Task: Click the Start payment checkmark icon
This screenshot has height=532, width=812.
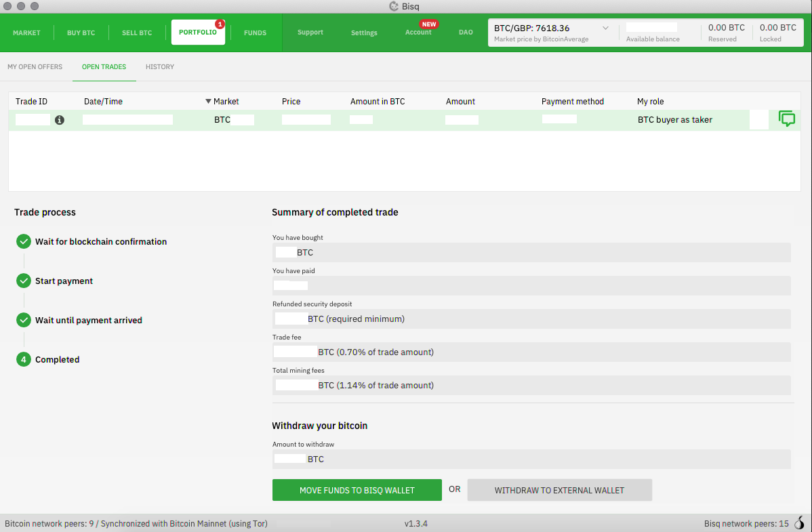Action: tap(23, 281)
